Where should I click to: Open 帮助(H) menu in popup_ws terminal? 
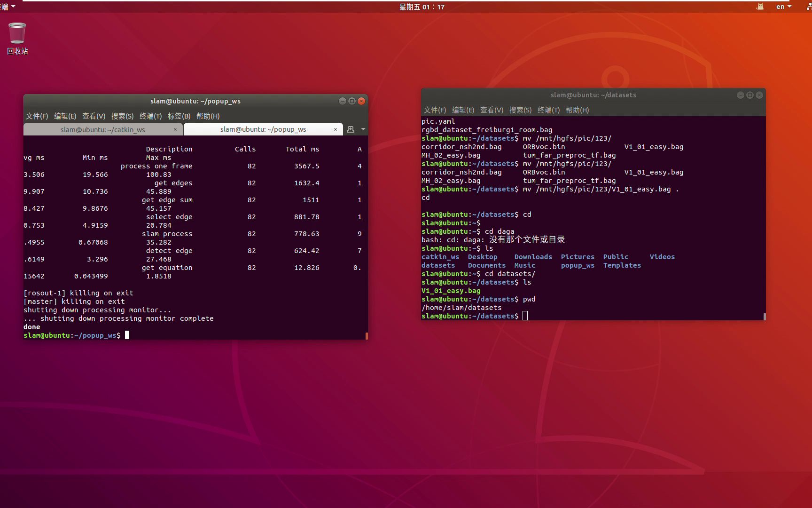coord(208,116)
